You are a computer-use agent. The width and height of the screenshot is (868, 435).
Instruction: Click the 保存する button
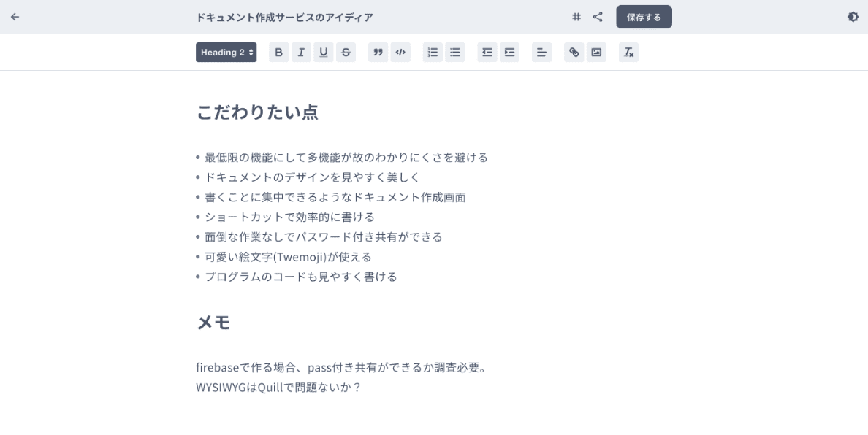coord(644,17)
